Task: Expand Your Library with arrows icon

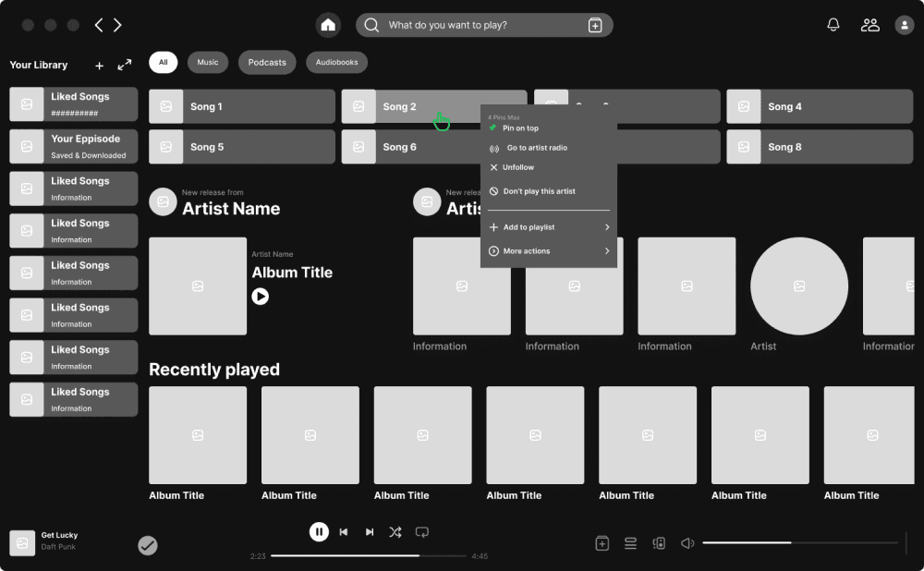Action: pos(125,65)
